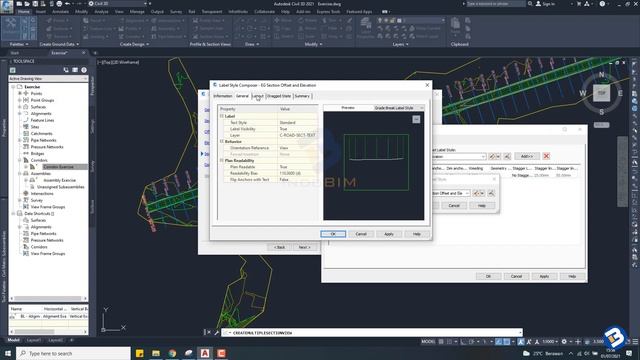Image resolution: width=640 pixels, height=360 pixels.
Task: Toggle the grid display in status bar
Action: [441, 342]
